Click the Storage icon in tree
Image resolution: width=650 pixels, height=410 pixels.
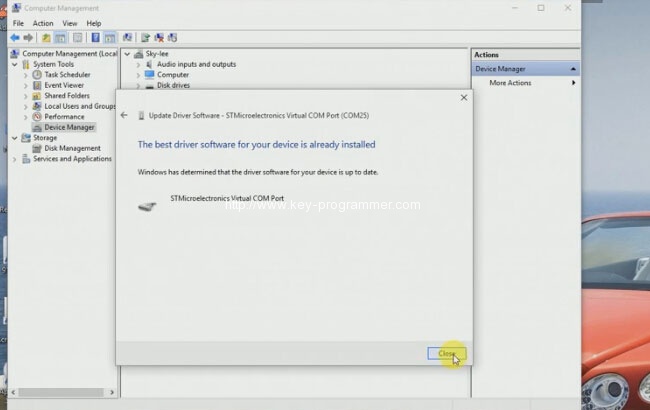[x=26, y=138]
